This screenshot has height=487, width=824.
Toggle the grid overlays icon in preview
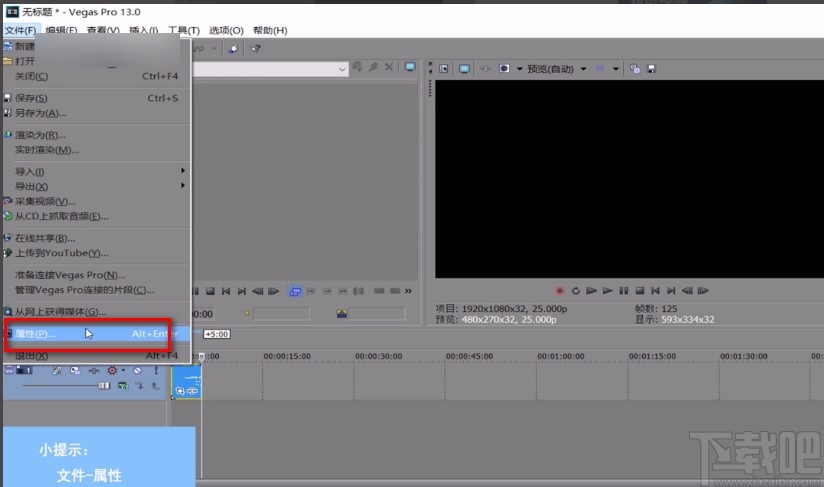(x=600, y=69)
